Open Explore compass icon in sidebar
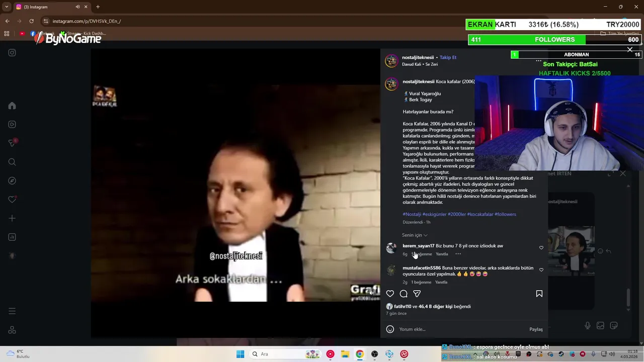 pos(12,180)
